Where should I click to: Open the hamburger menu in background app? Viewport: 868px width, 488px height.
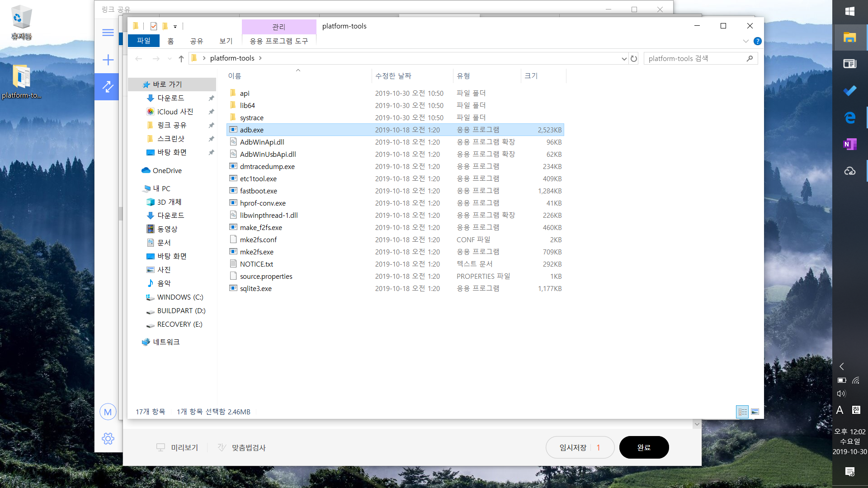click(x=108, y=33)
